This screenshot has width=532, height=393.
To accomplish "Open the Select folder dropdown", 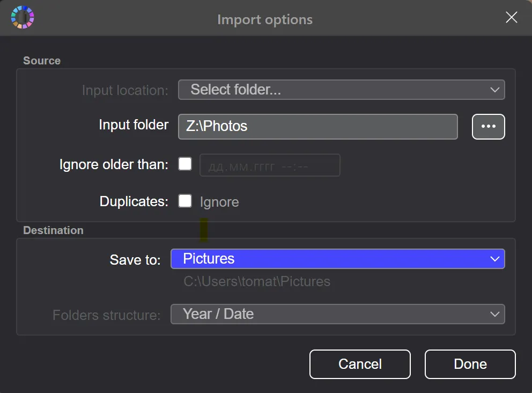I will (341, 90).
